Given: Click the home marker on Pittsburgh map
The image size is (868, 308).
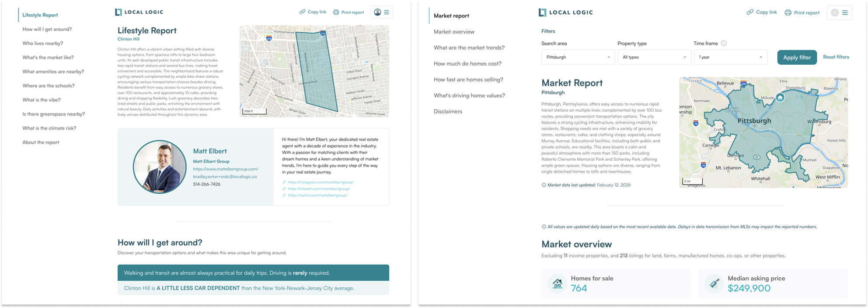Looking at the screenshot, I should pyautogui.click(x=780, y=98).
